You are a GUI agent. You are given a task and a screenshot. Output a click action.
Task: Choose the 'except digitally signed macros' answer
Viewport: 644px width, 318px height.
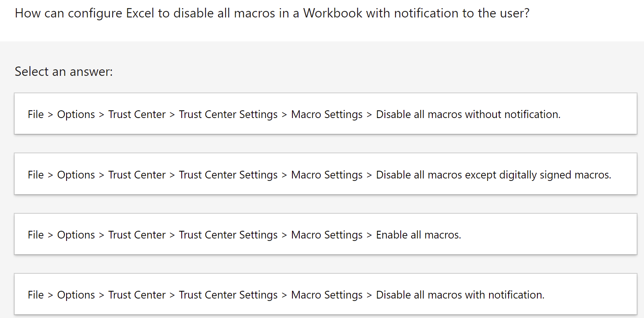[326, 174]
